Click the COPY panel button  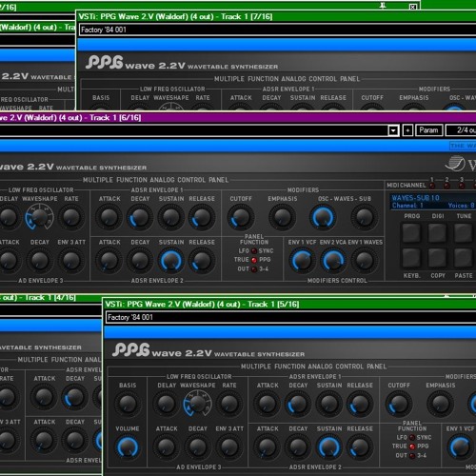438,257
